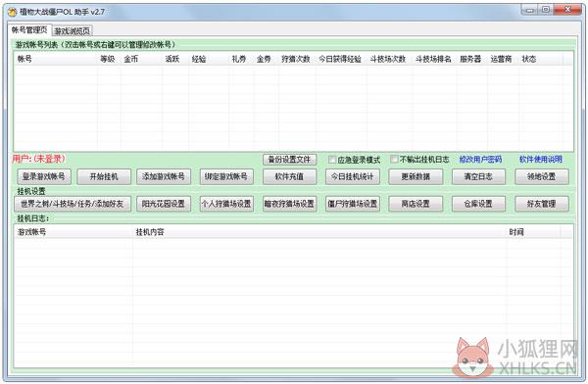Open 仓库设置
The image size is (588, 384).
click(x=478, y=204)
